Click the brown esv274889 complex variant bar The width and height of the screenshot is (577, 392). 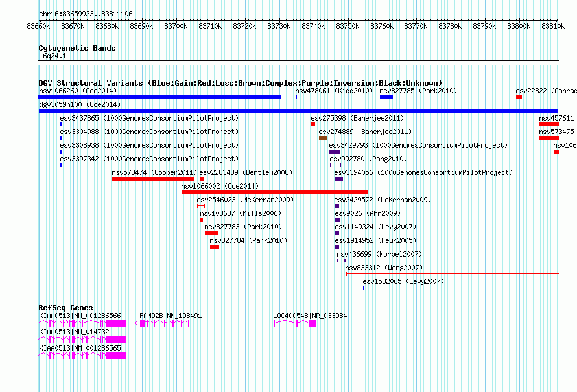[x=323, y=138]
